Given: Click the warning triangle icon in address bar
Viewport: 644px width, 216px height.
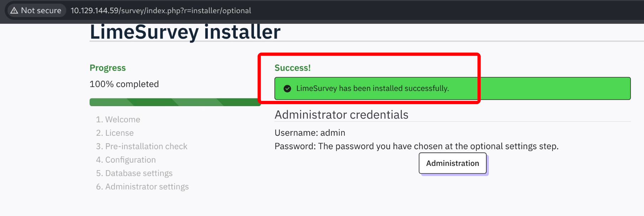Looking at the screenshot, I should 14,11.
